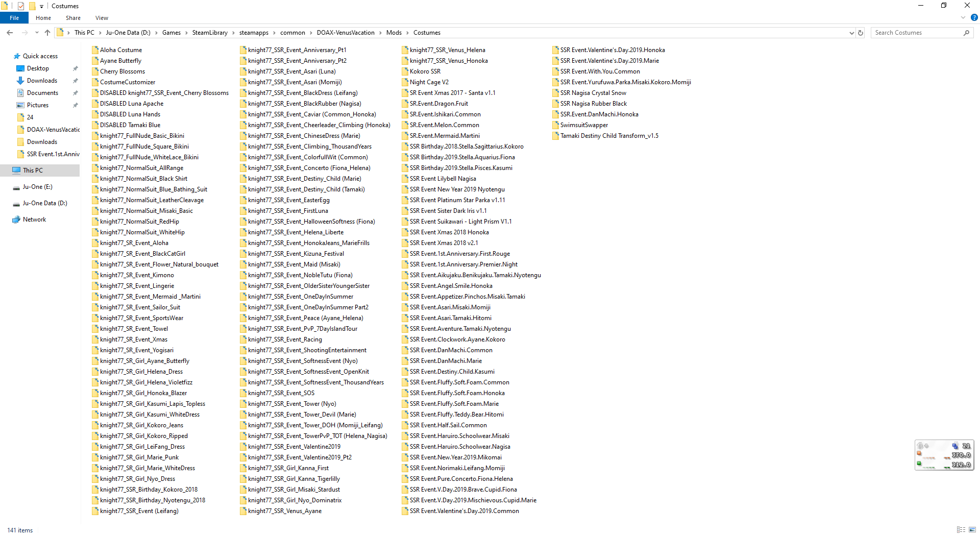Image resolution: width=980 pixels, height=536 pixels.
Task: Click the Network icon in sidebar
Action: [x=16, y=220]
